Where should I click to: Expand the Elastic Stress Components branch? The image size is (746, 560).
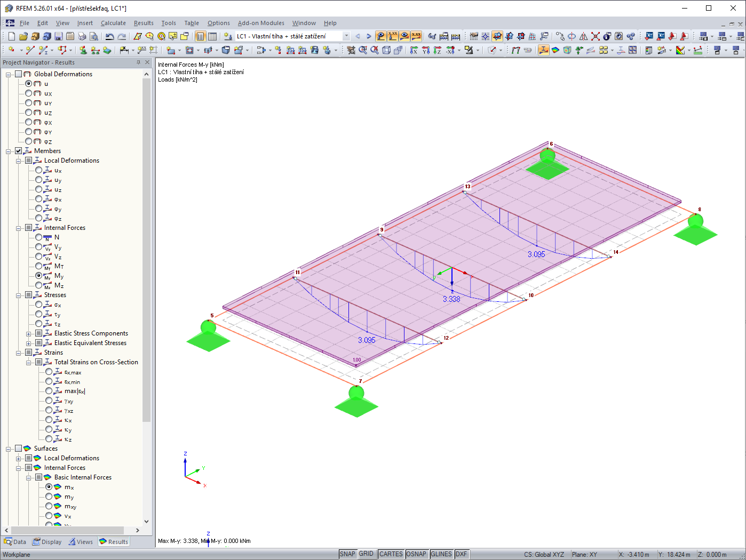pos(28,333)
